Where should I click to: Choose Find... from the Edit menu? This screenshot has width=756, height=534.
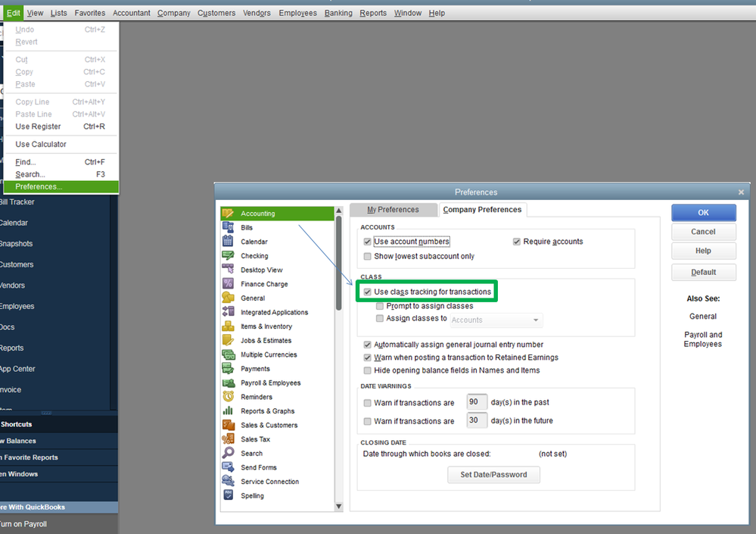(61, 162)
